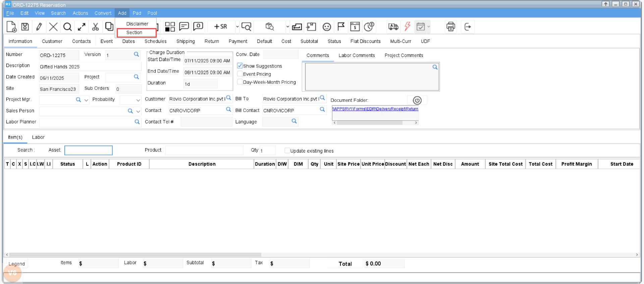Open the dropdown arrow next to +SR
The image size is (644, 284).
pyautogui.click(x=237, y=27)
